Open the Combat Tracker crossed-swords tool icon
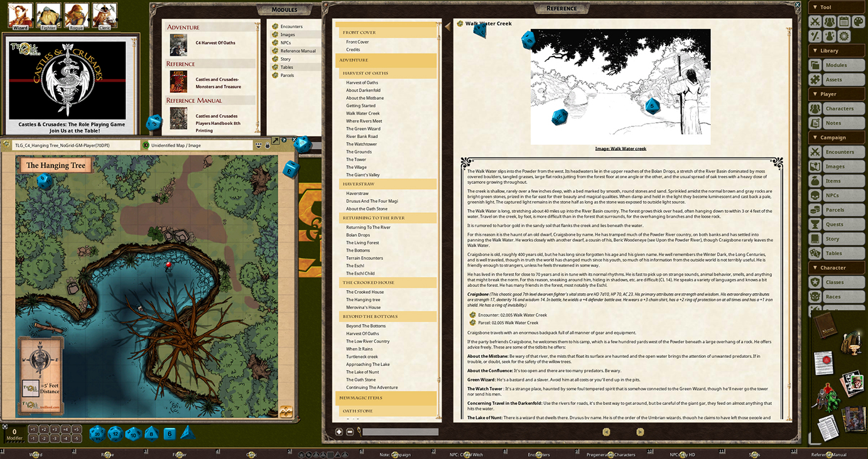868x459 pixels. tap(815, 22)
